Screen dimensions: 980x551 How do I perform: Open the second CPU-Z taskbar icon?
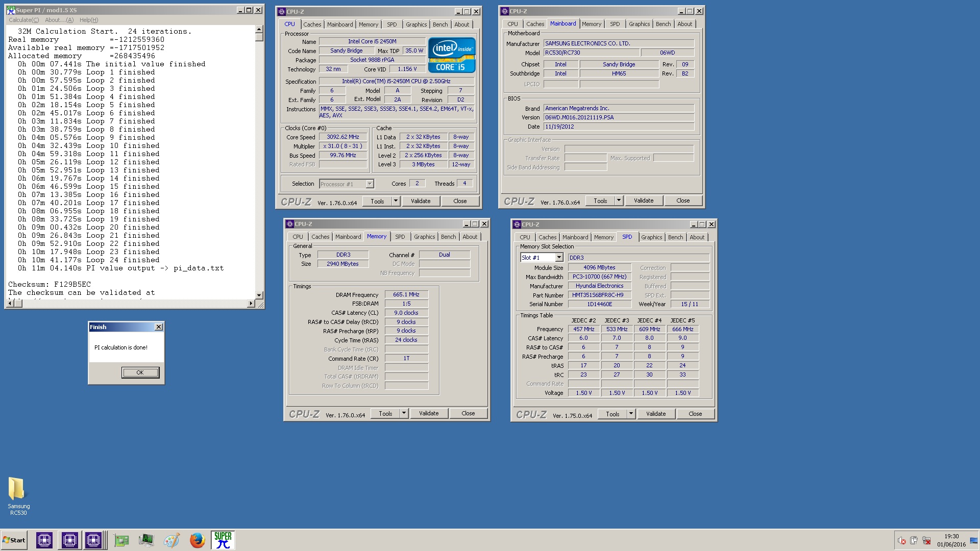[69, 540]
